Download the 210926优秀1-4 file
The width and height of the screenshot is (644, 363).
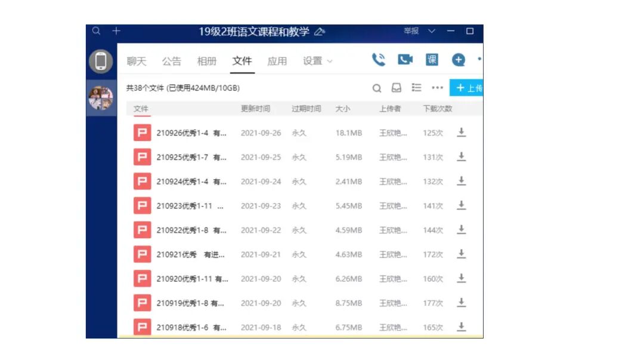(x=462, y=133)
